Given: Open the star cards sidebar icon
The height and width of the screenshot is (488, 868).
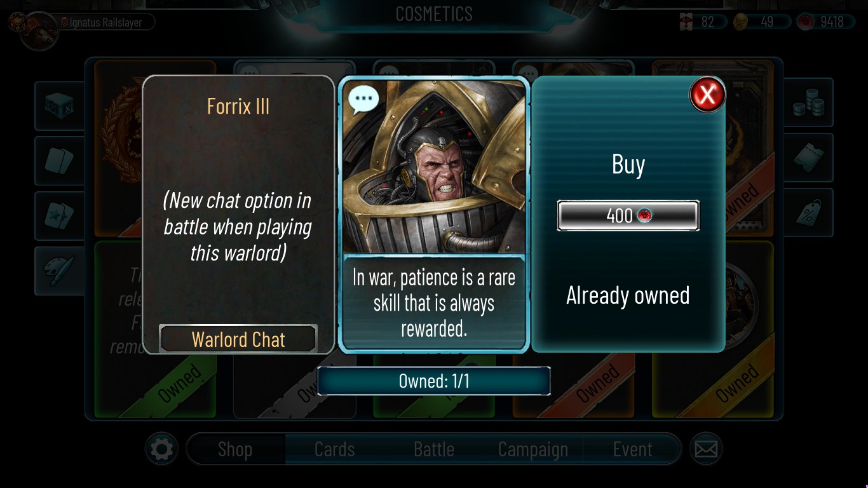Looking at the screenshot, I should coord(60,216).
